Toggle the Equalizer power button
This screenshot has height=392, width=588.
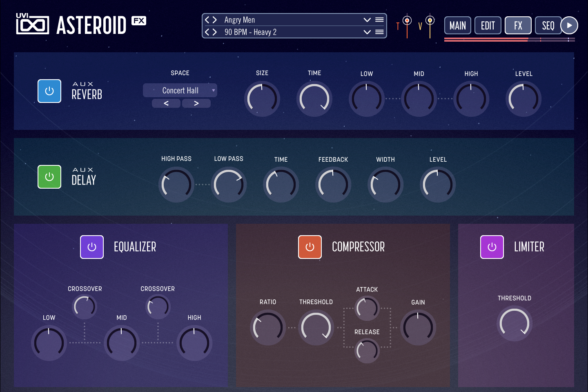coord(92,247)
